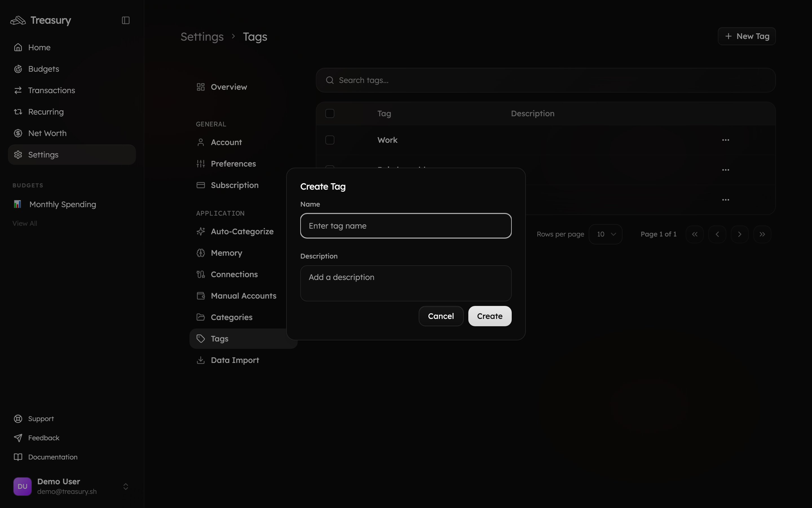The width and height of the screenshot is (812, 508).
Task: Click the search magnifier icon
Action: click(x=330, y=80)
